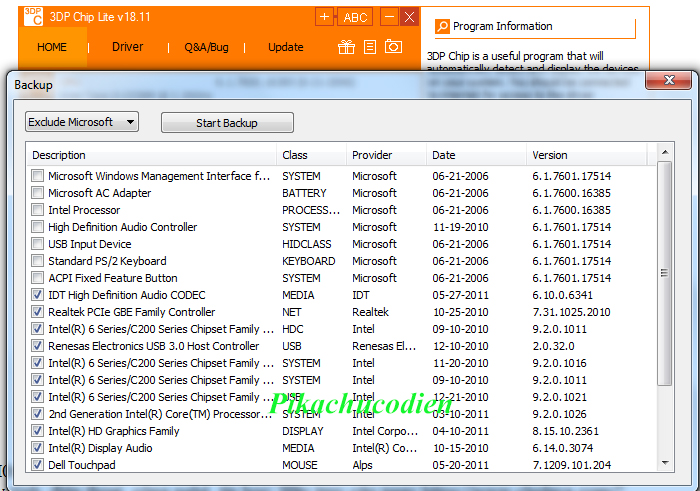Uncheck IDT High Definition Audio CODEC
700x491 pixels.
[x=38, y=295]
